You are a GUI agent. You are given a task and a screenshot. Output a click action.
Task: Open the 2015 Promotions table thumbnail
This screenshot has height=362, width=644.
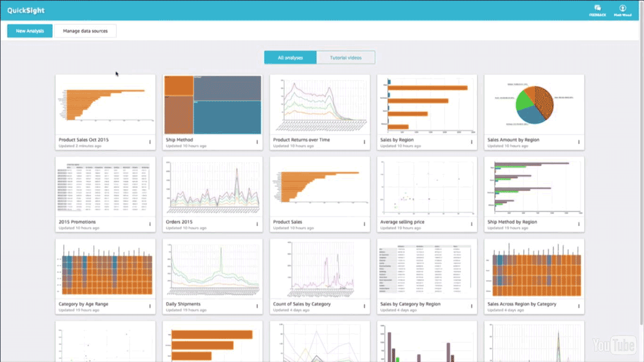(x=105, y=187)
